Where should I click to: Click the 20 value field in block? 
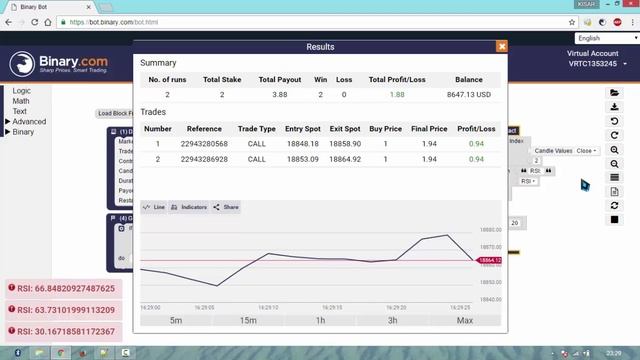515,223
